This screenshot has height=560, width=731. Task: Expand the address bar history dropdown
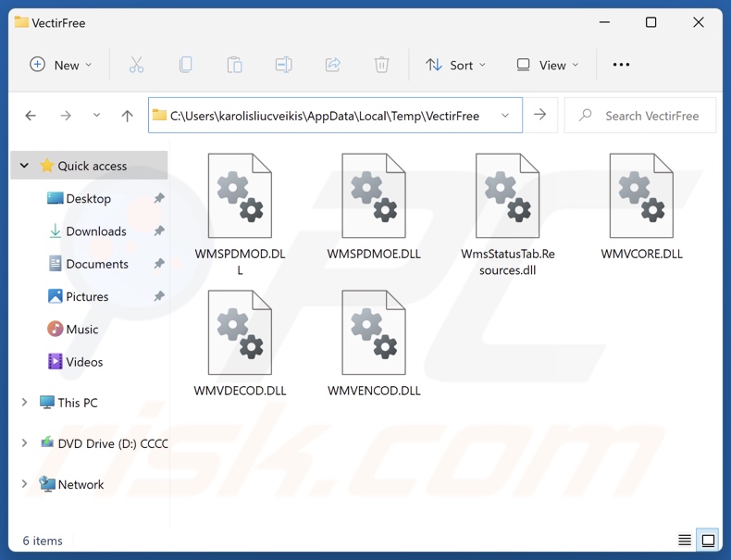point(505,115)
